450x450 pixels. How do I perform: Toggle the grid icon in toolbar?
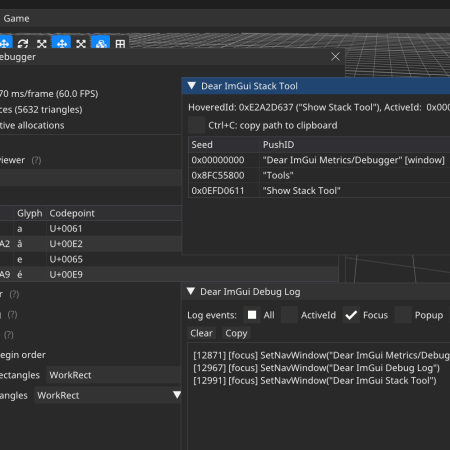(120, 43)
